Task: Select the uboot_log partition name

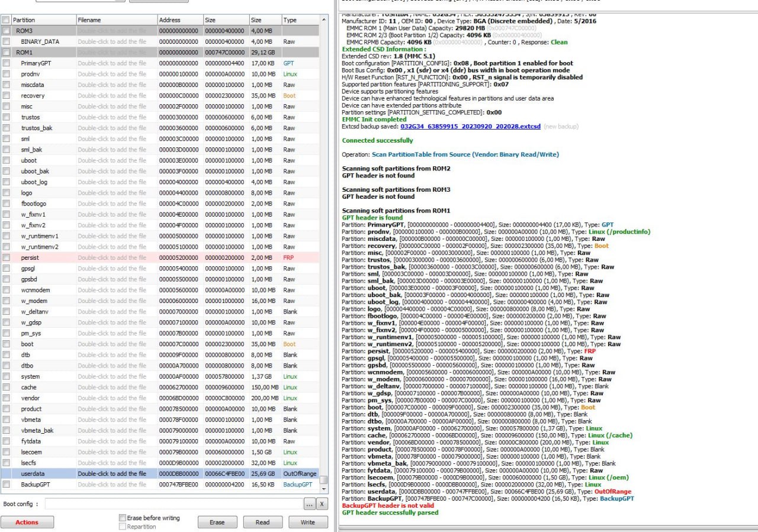Action: coord(34,182)
